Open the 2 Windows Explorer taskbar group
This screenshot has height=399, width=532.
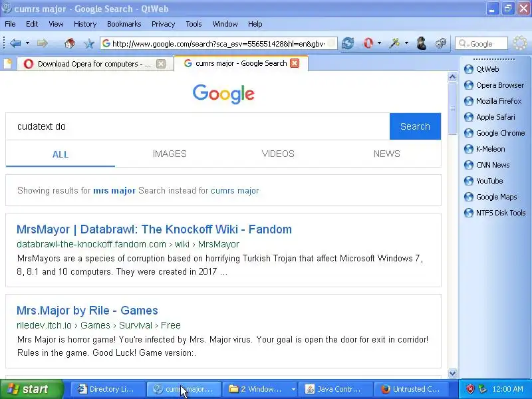(x=259, y=389)
